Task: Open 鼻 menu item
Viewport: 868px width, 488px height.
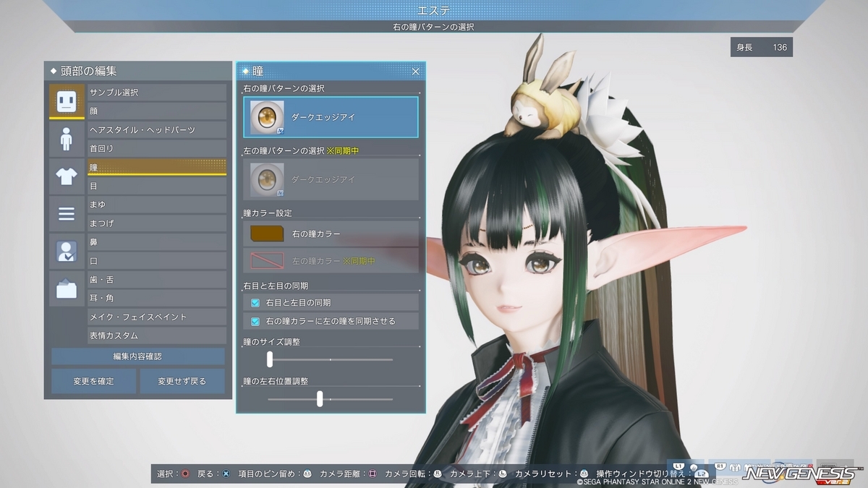Action: click(x=157, y=242)
